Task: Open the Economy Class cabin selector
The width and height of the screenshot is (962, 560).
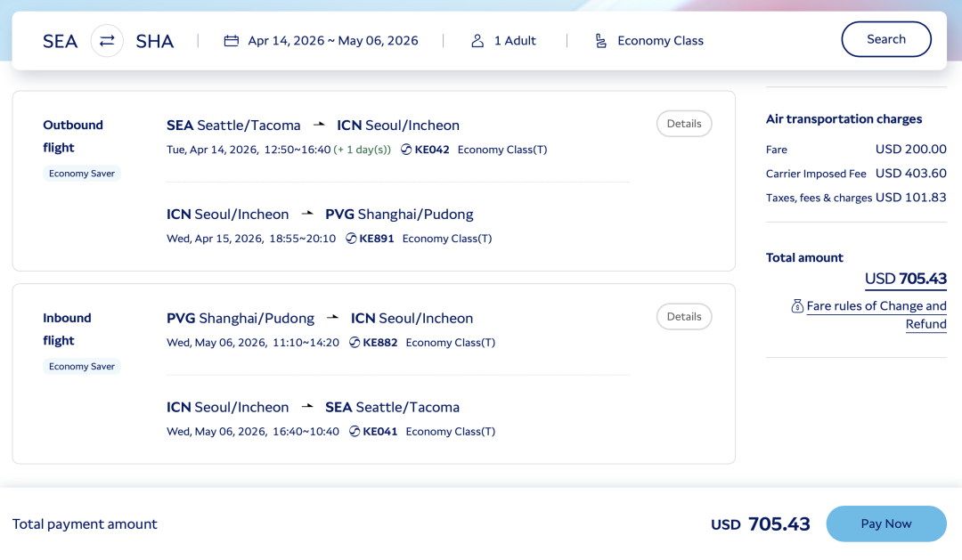Action: click(x=660, y=41)
